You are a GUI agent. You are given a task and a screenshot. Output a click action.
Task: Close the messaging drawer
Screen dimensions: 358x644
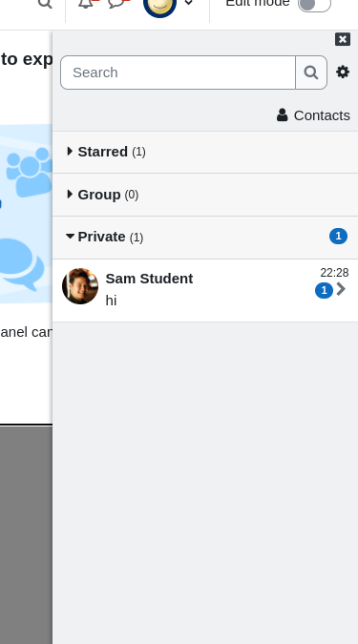coord(343,39)
